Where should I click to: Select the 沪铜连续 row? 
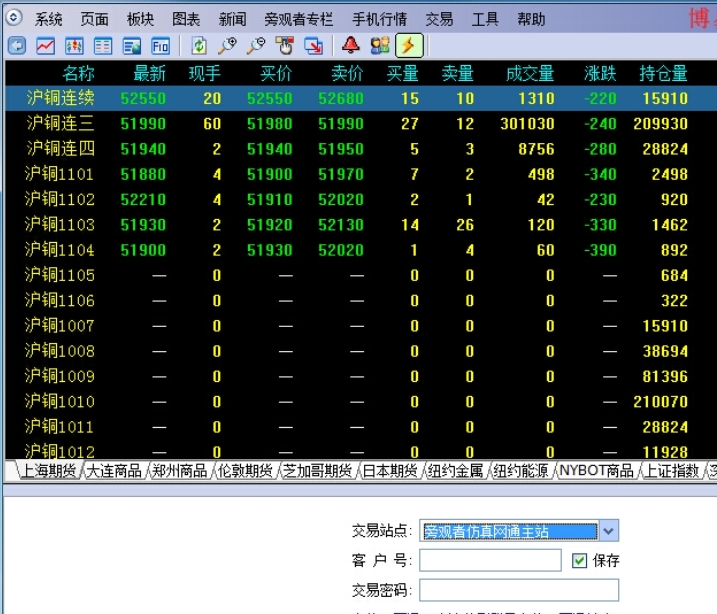(x=360, y=98)
